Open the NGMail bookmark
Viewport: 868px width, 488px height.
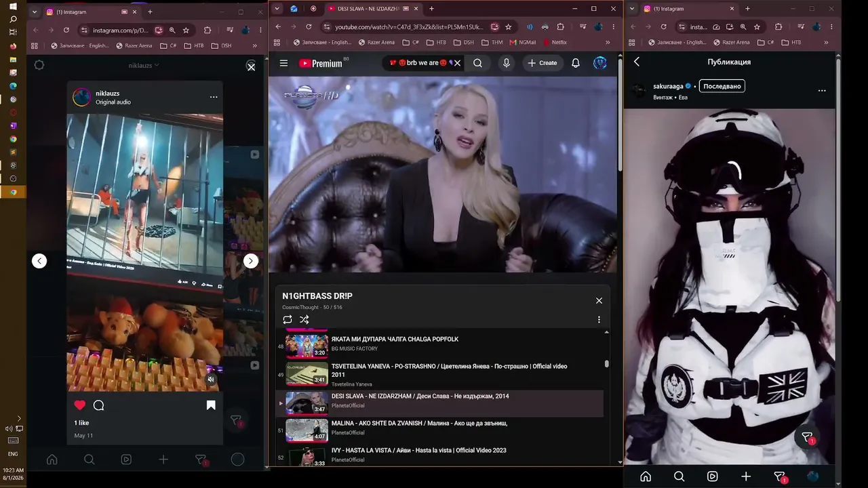(523, 42)
